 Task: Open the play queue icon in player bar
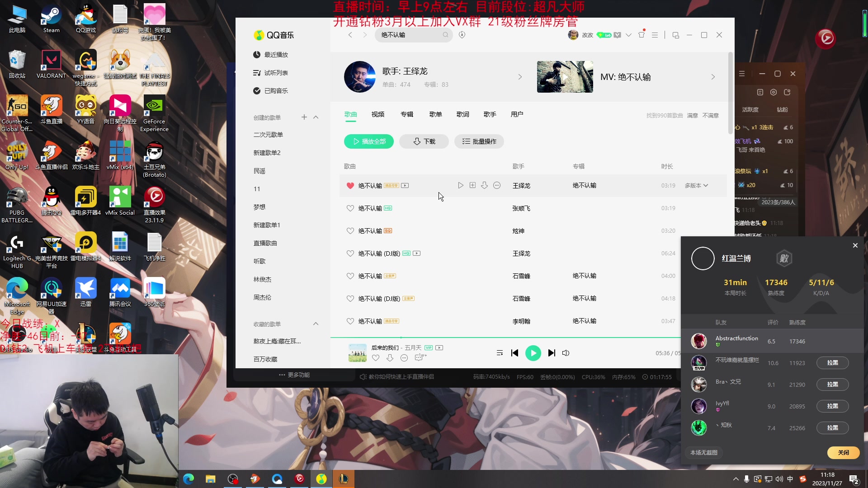coord(500,353)
